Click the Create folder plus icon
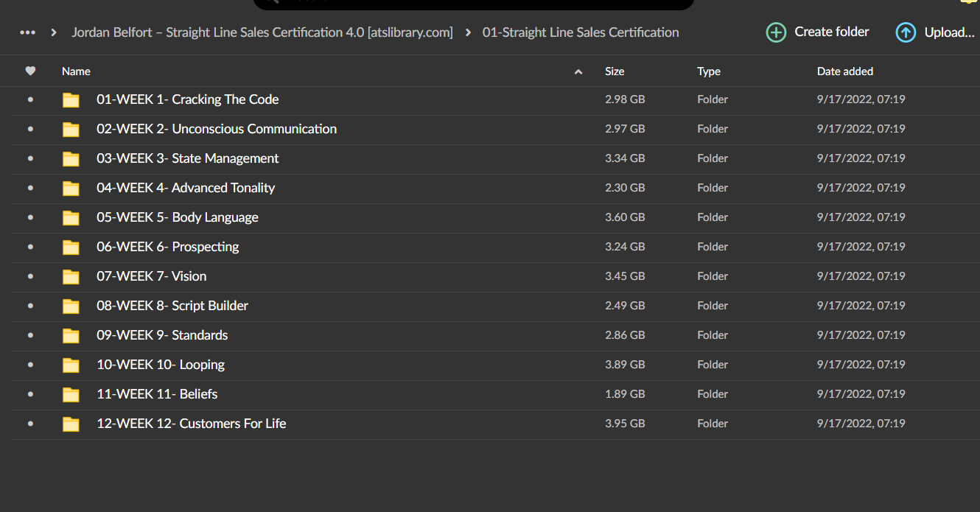 (x=776, y=32)
